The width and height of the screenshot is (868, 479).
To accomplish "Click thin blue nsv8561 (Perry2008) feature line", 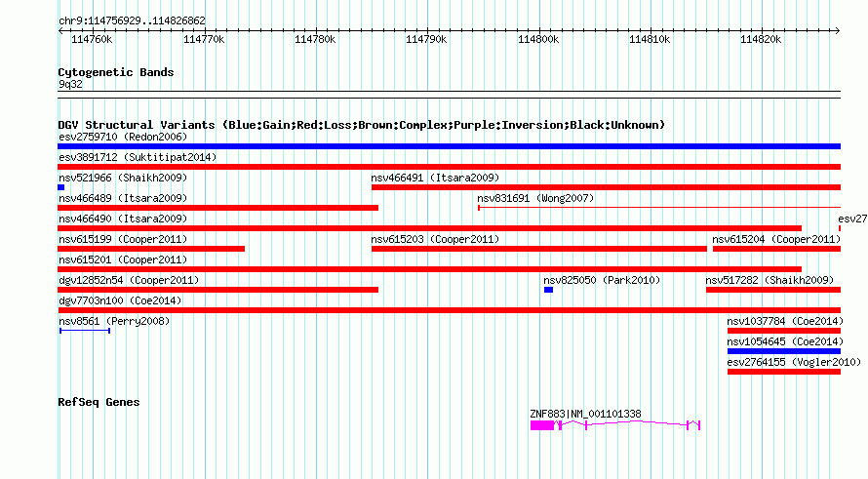I will tap(85, 331).
